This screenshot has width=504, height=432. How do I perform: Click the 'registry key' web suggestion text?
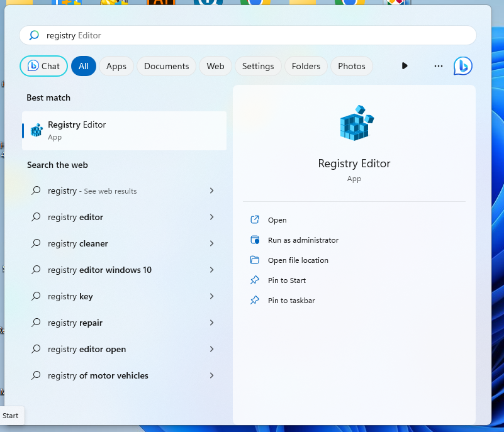pos(70,296)
